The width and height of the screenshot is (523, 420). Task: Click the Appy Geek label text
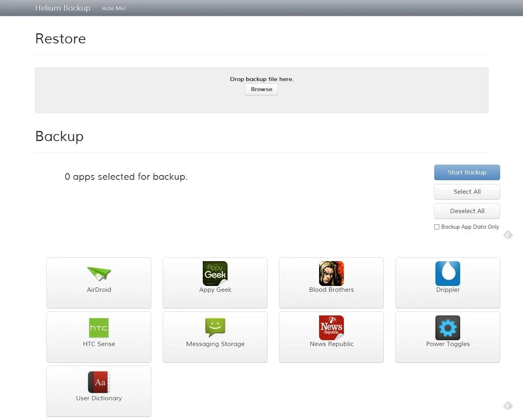pyautogui.click(x=215, y=290)
